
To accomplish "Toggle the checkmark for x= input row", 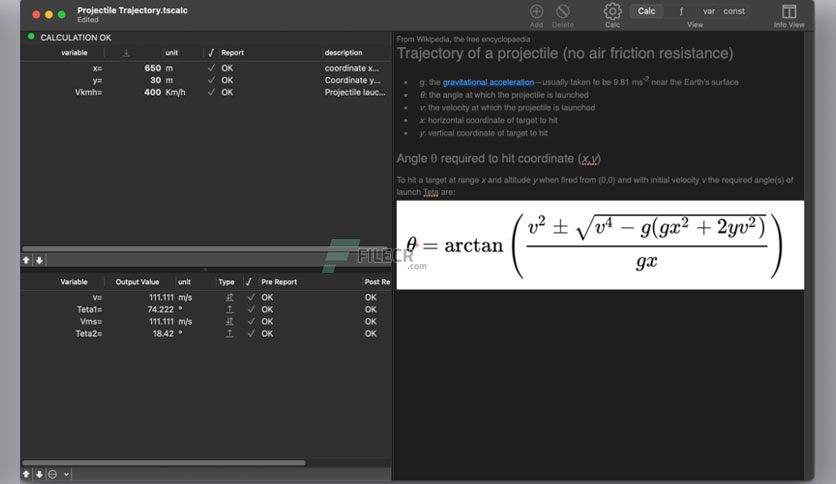I will [x=211, y=68].
